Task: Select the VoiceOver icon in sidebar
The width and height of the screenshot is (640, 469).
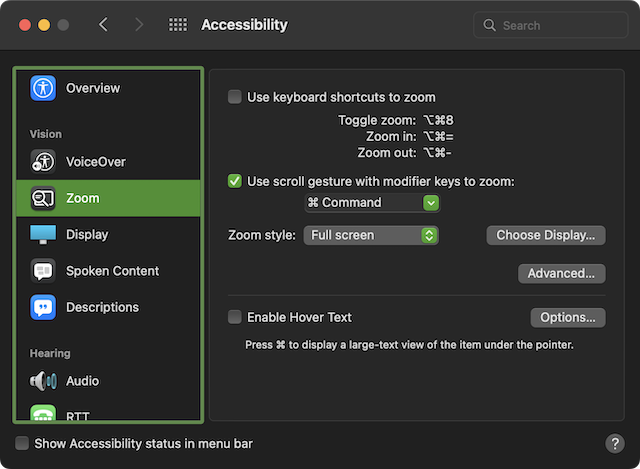Action: coord(43,161)
